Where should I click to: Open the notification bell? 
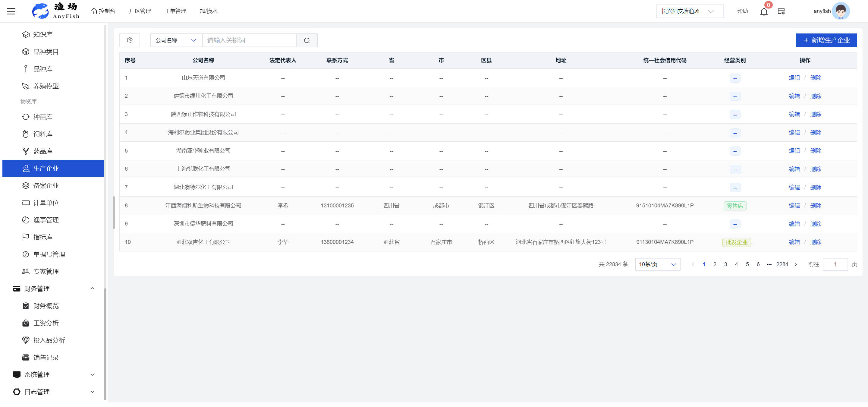(x=763, y=12)
